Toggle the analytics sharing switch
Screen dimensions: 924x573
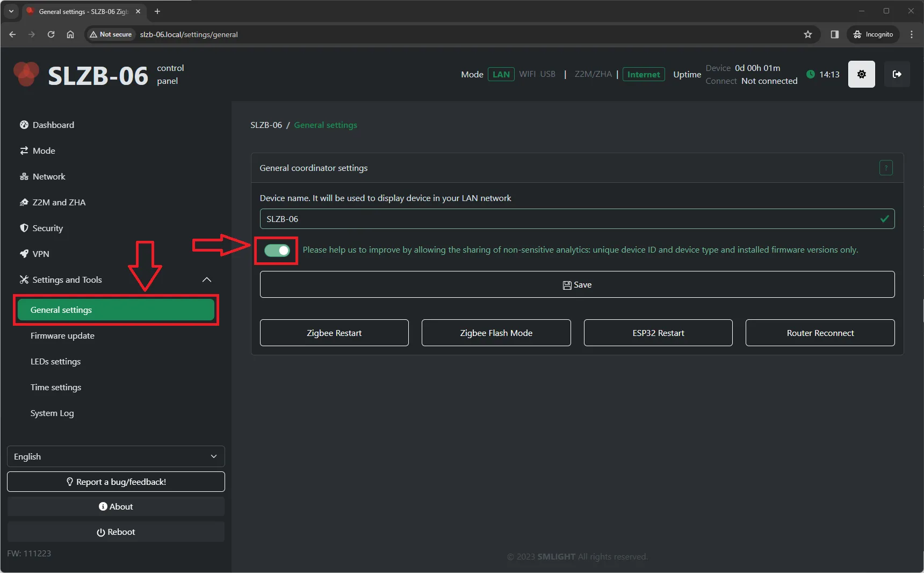coord(277,250)
